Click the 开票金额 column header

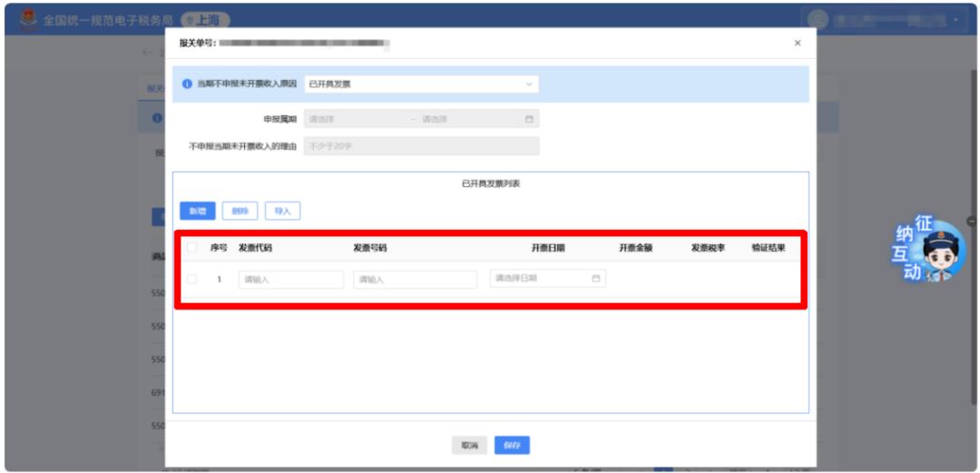[635, 248]
